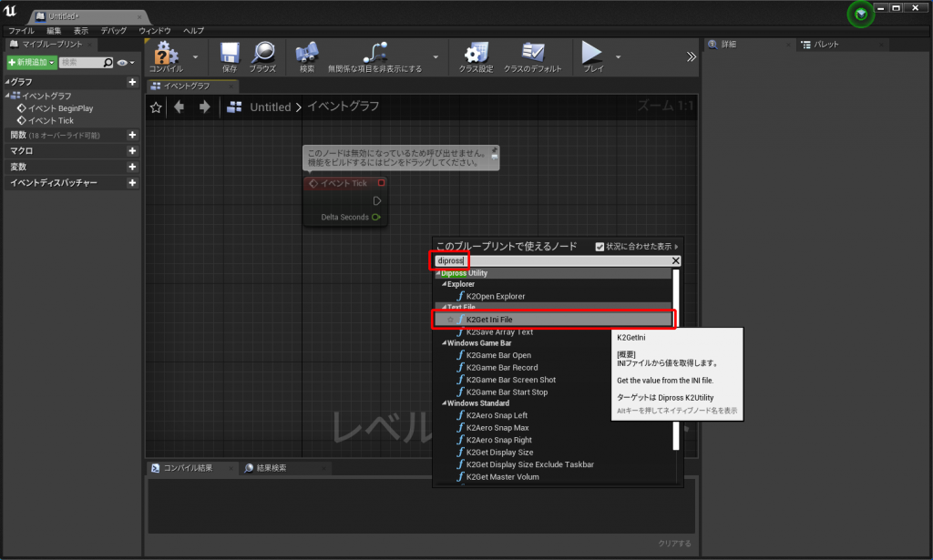This screenshot has height=560, width=933.
Task: Collapse the EventGraph tree node
Action: (7, 95)
